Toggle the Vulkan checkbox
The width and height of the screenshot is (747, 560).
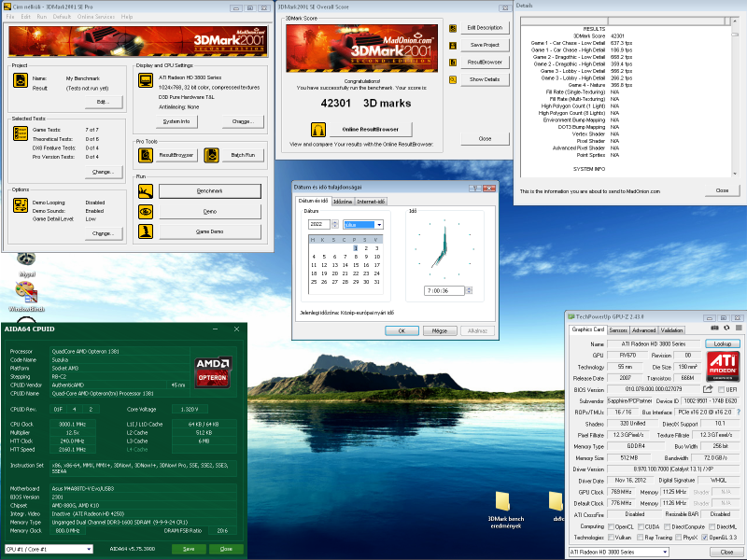[x=611, y=538]
